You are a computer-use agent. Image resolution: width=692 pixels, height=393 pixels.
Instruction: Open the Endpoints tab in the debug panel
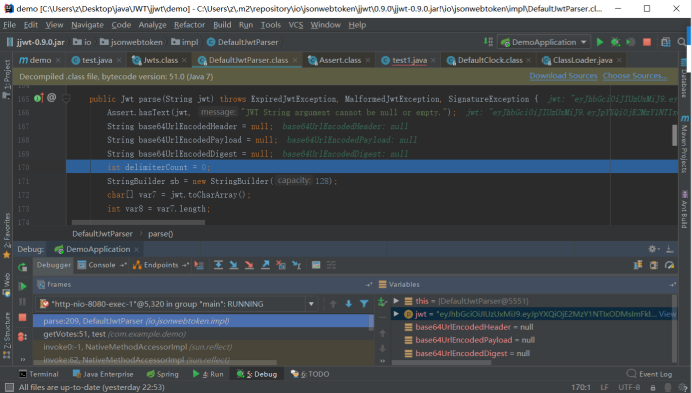[x=161, y=265]
